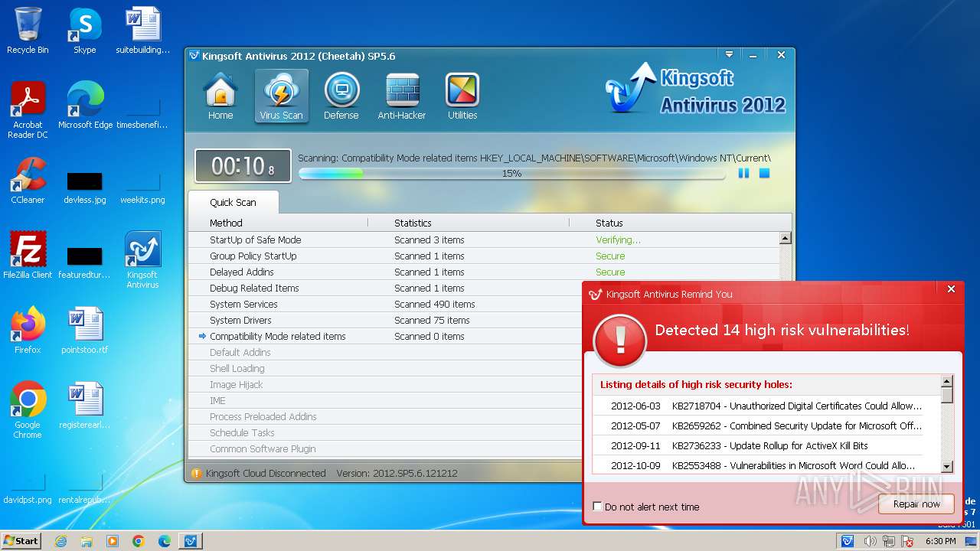Click the Kingsoft Antivirus taskbar button
The width and height of the screenshot is (980, 551).
pos(191,541)
